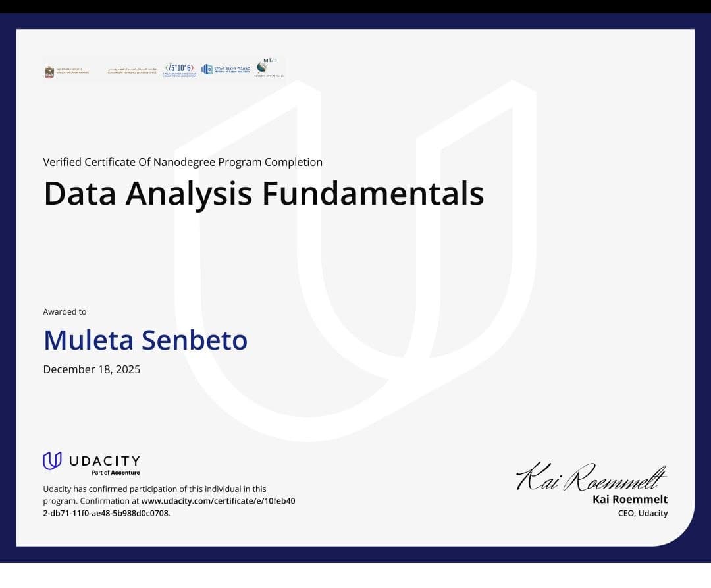Click the UDACITY wordmark text
The width and height of the screenshot is (711, 588).
[105, 461]
